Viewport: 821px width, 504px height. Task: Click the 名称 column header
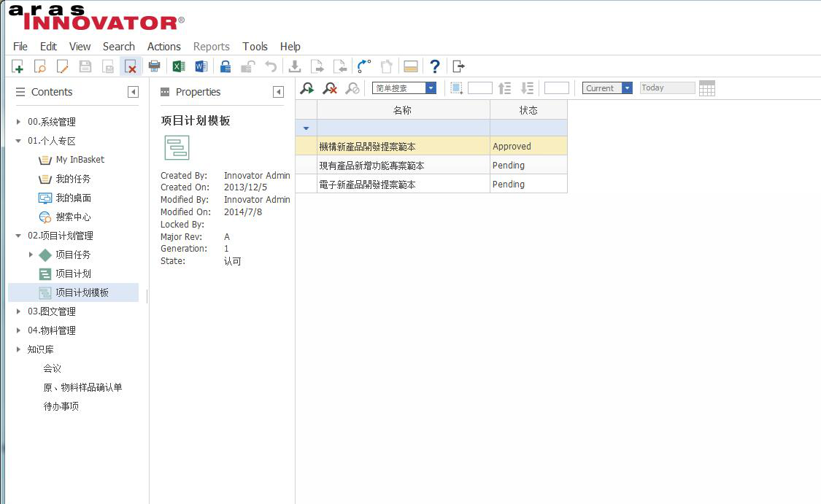pos(403,110)
